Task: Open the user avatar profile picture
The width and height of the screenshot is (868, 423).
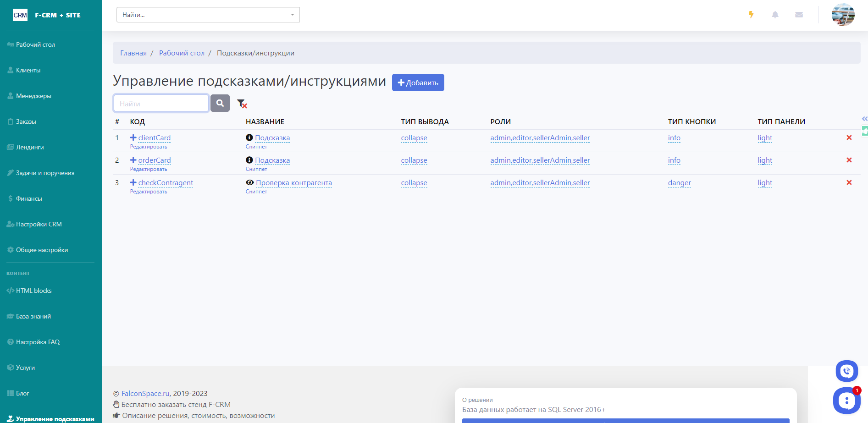Action: coord(843,15)
